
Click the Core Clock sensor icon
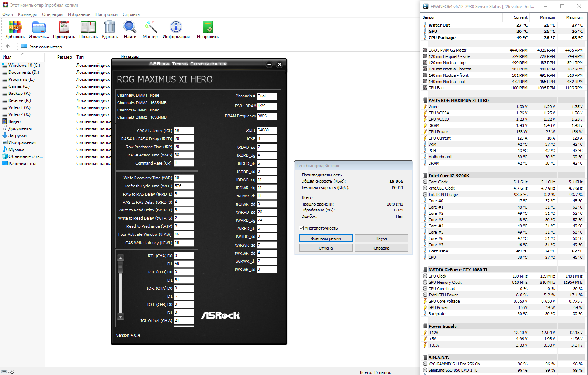425,182
